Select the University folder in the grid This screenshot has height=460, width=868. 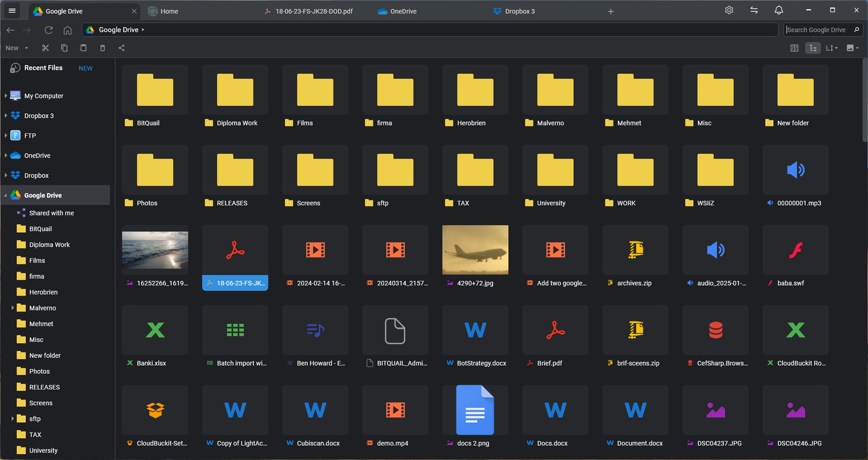pos(555,178)
